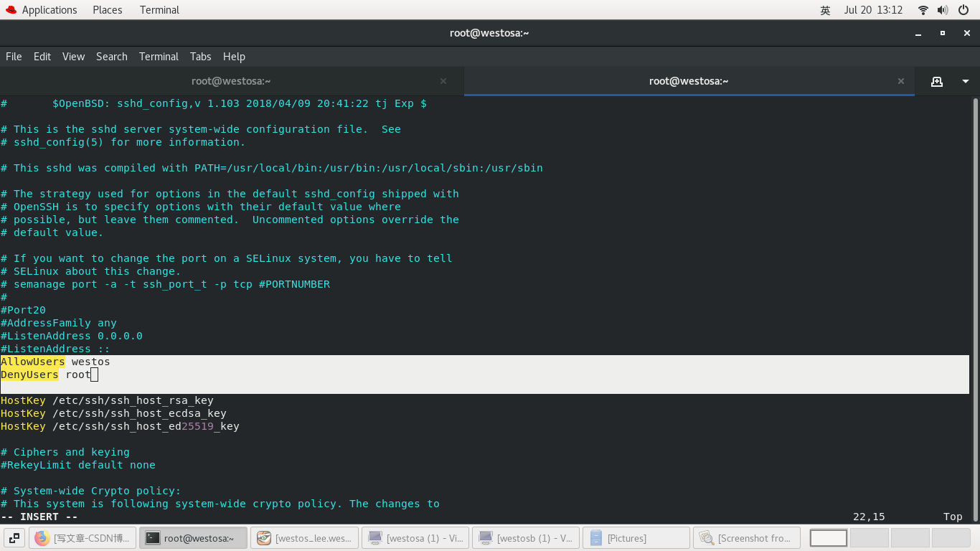Click the #RekeyLimit default none line
Viewport: 980px width, 551px height.
[77, 465]
